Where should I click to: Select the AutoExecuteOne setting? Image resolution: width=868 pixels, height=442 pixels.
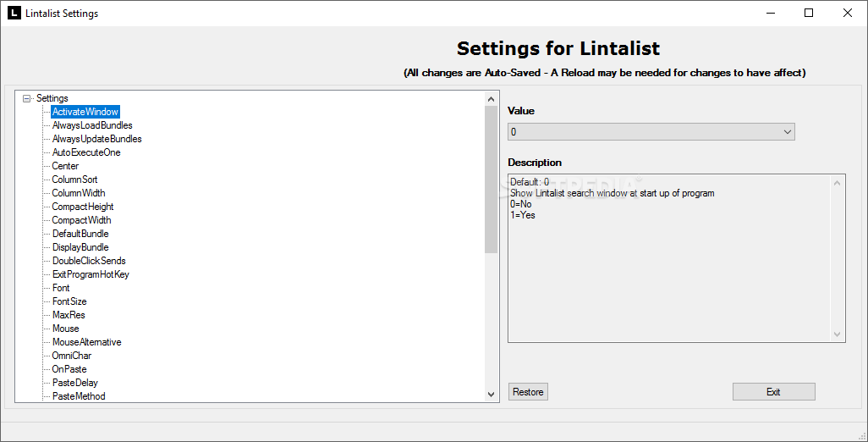point(86,152)
